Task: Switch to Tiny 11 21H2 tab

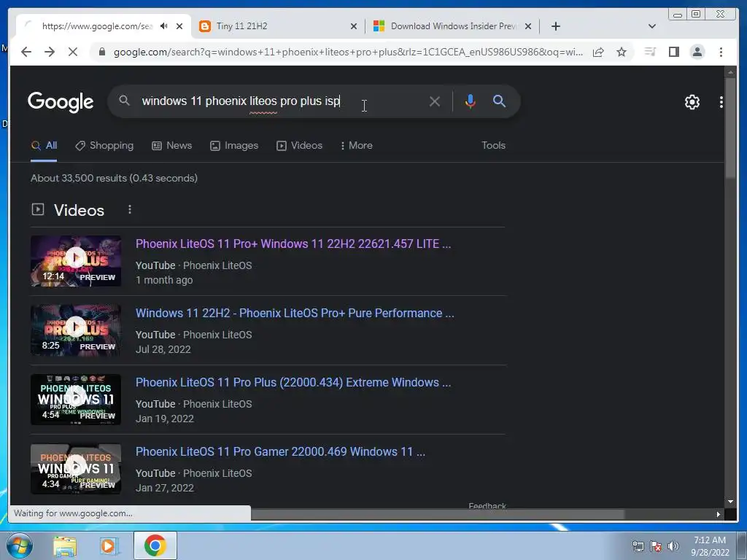Action: 276,26
